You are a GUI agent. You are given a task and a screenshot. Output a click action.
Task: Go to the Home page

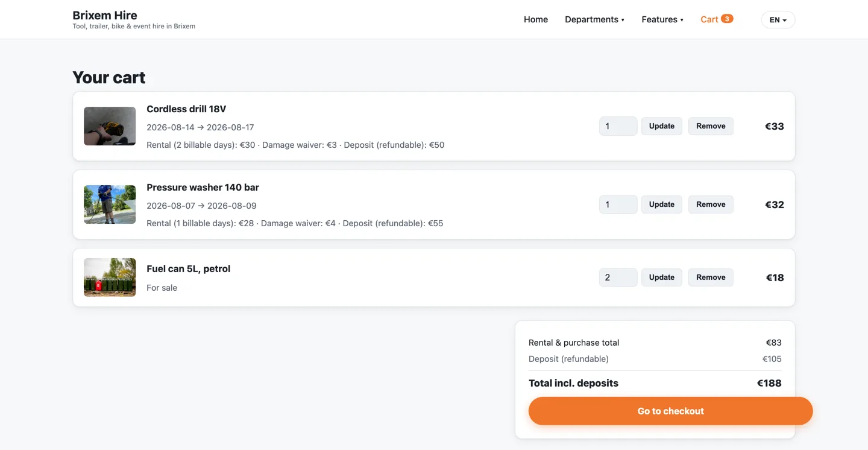click(x=536, y=19)
